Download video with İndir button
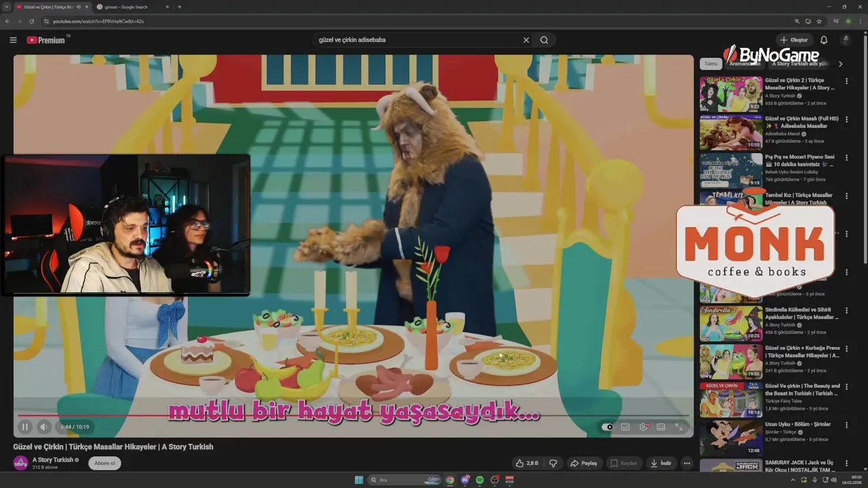868x488 pixels. point(660,464)
